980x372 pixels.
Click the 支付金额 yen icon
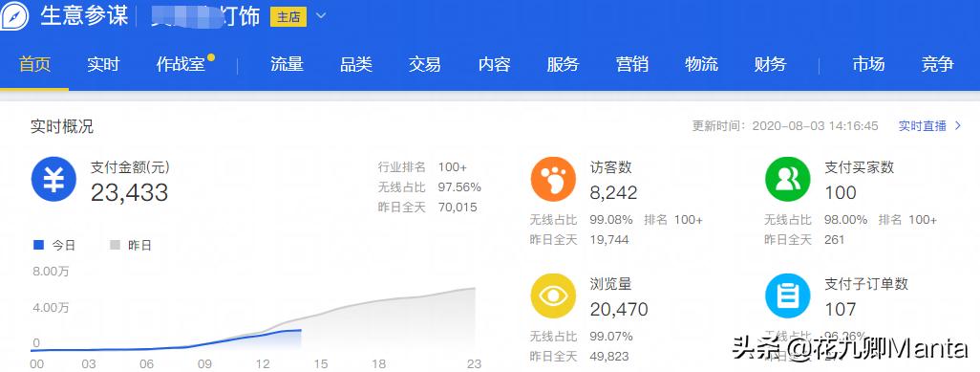pos(53,179)
